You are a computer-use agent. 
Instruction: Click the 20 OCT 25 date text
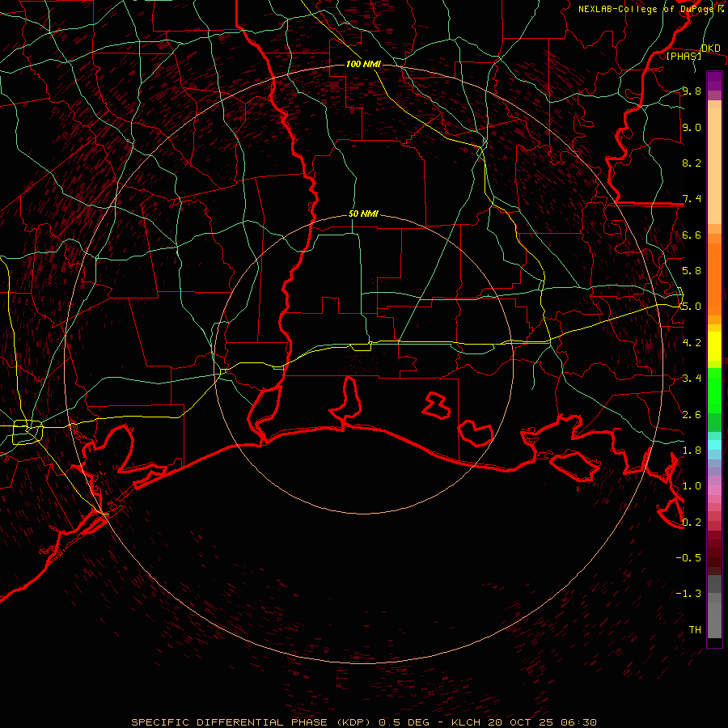coord(519,722)
